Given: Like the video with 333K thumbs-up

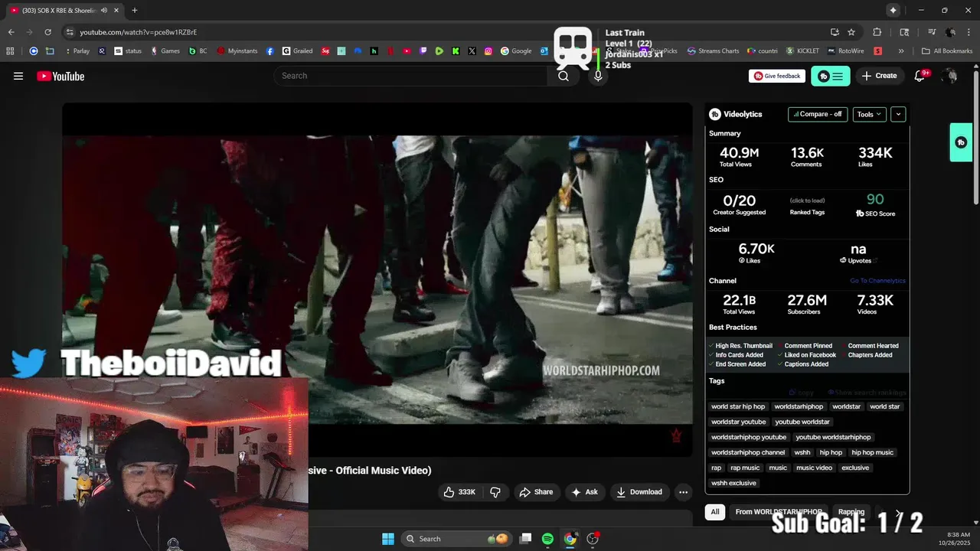Looking at the screenshot, I should (459, 492).
